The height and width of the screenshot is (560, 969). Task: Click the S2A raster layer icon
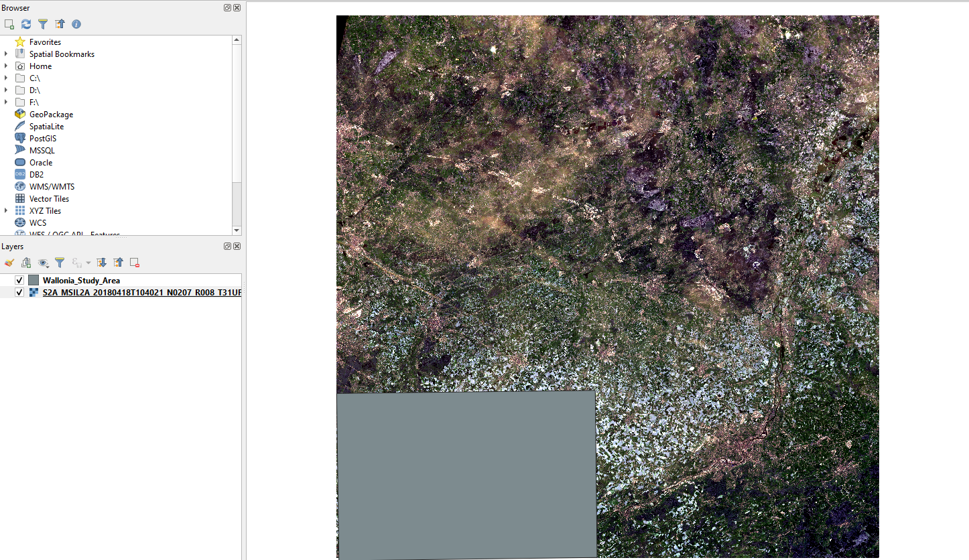(34, 293)
